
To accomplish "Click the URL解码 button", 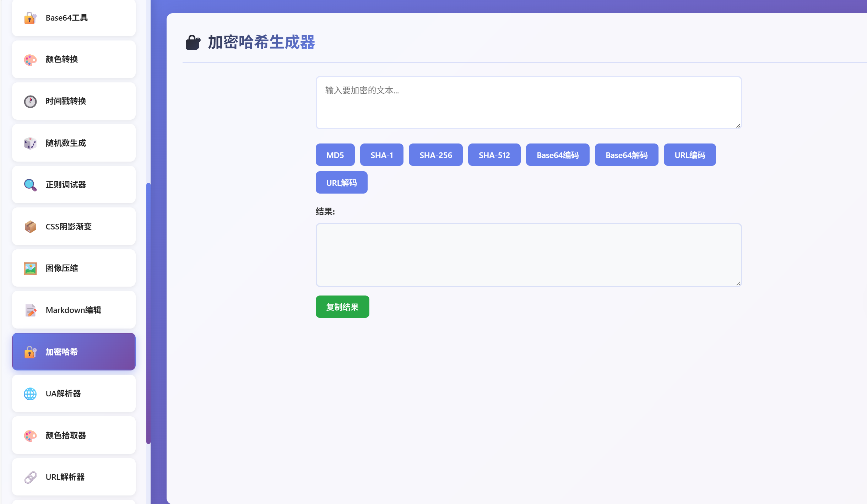I will coord(341,182).
